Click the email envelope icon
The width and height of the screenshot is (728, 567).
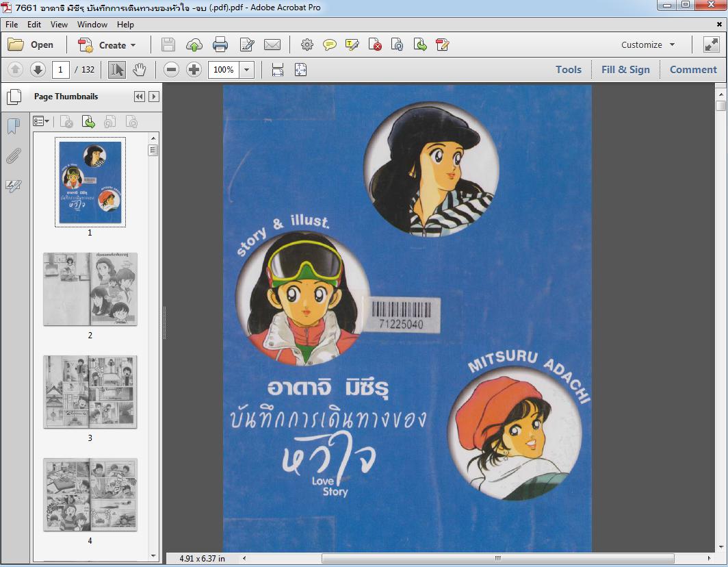pos(272,45)
